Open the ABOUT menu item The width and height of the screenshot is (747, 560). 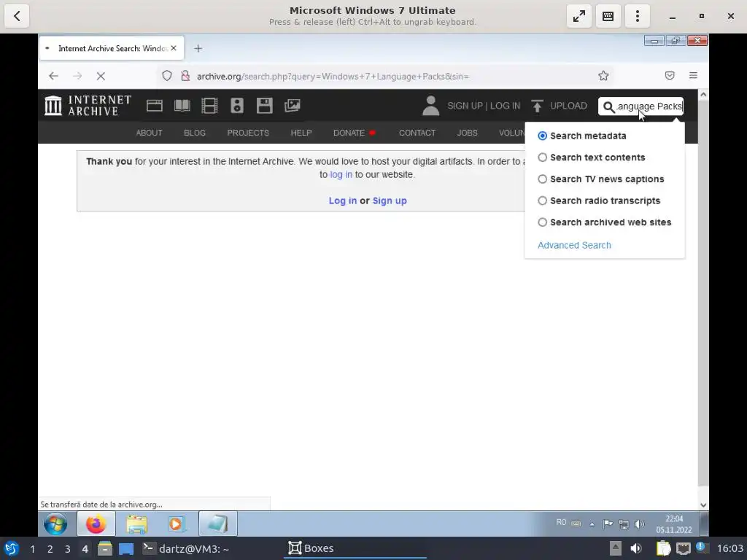149,133
